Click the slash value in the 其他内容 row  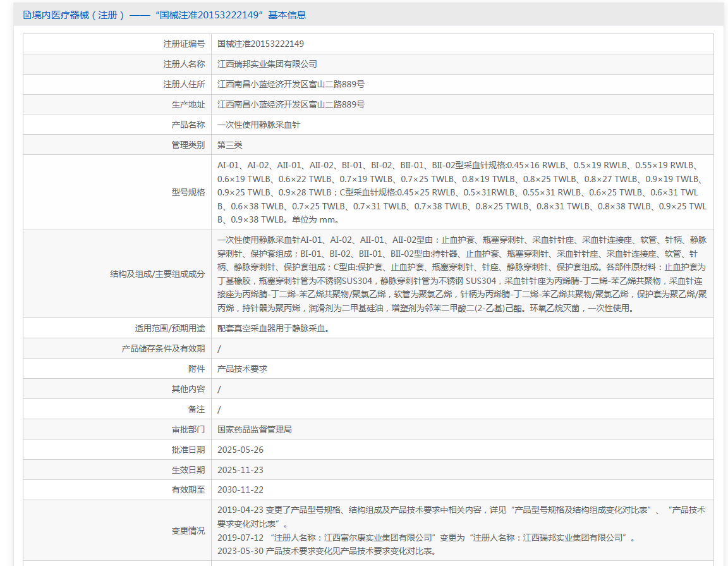[x=219, y=390]
